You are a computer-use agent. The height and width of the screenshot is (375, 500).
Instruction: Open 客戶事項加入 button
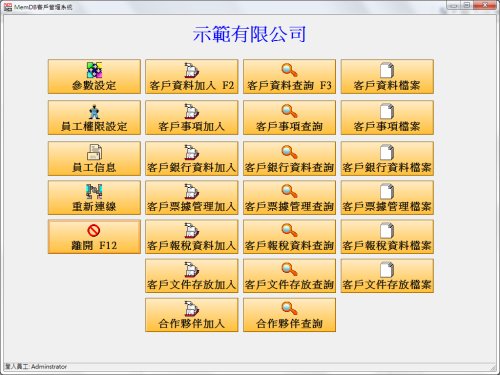192,118
